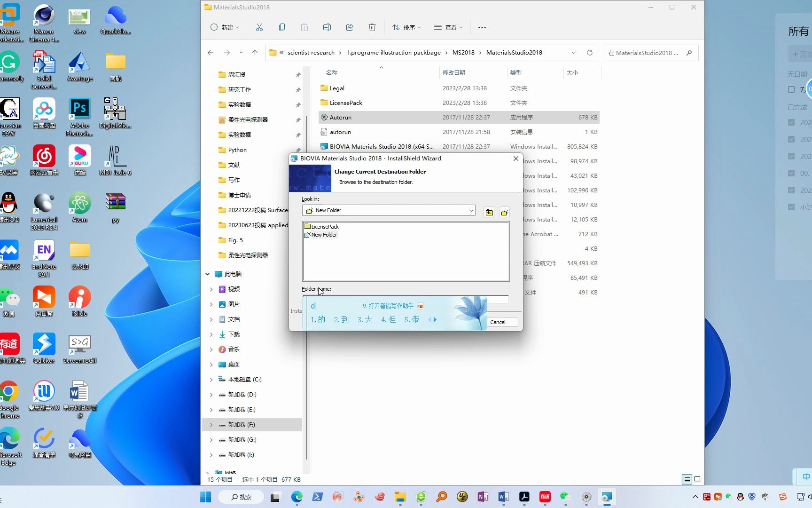Select New Folder in wizard folder list
Screen dimensions: 812x508
click(x=320, y=235)
